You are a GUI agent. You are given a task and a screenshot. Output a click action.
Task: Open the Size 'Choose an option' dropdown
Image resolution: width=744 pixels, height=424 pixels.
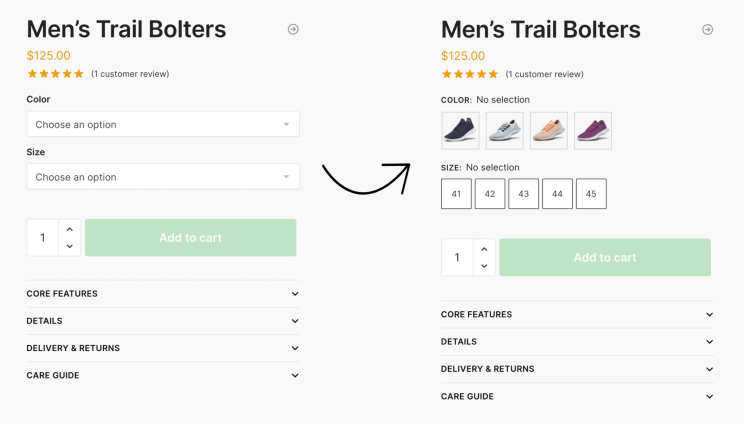pyautogui.click(x=163, y=177)
